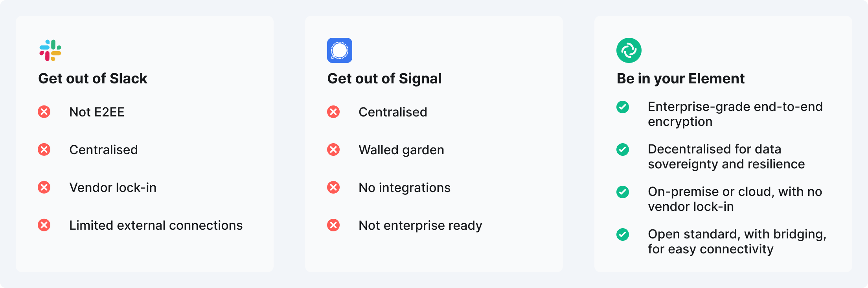This screenshot has width=868, height=288.
Task: Click green check next to Open standard
Action: (623, 234)
